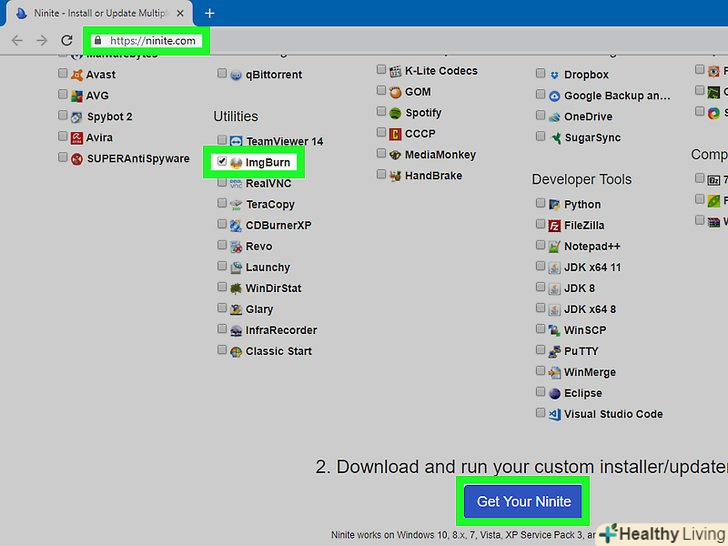Click the ImgBurn flame icon
Viewport: 728px width, 546px height.
click(236, 162)
